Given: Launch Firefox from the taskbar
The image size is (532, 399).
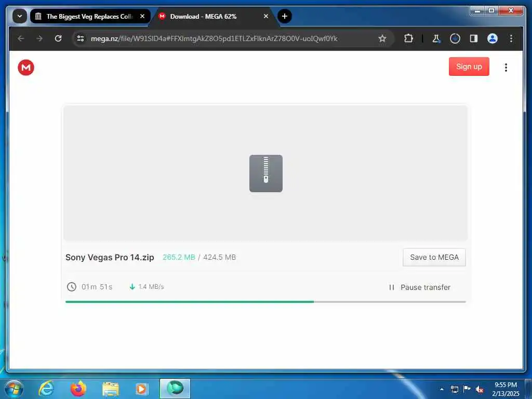Looking at the screenshot, I should [x=78, y=389].
